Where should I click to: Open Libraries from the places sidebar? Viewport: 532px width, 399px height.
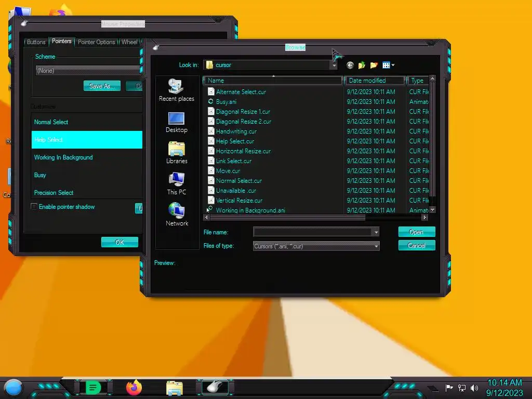click(177, 153)
